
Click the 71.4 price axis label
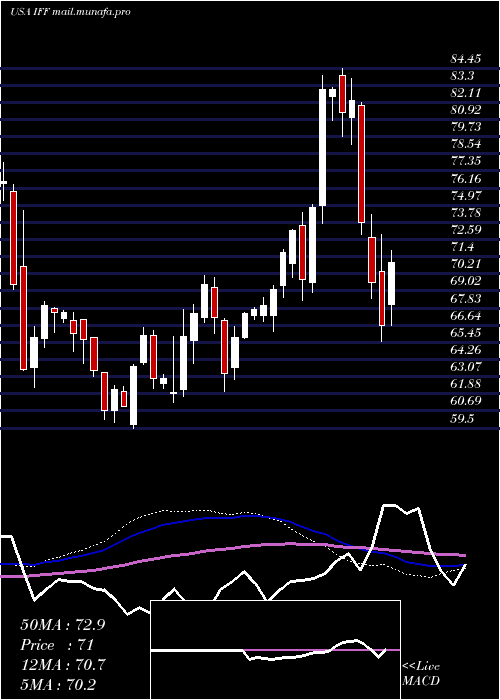point(462,247)
